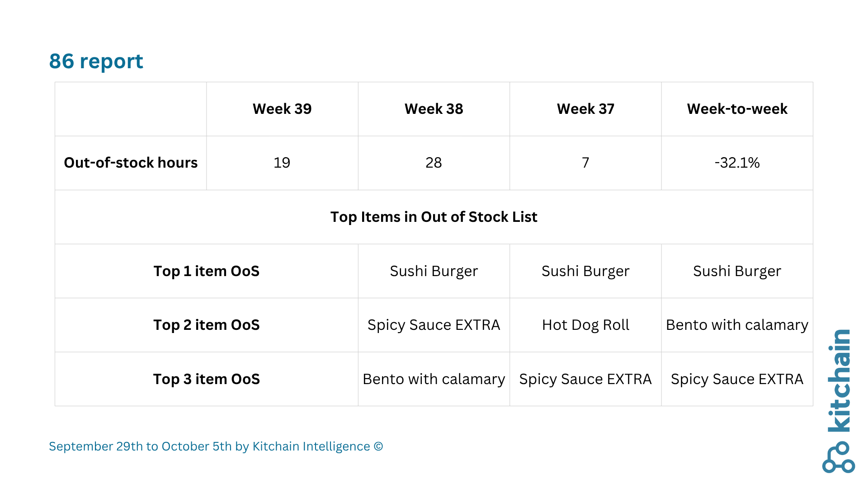The width and height of the screenshot is (868, 488).
Task: Click the Kitchain chain-link logo icon
Action: [839, 457]
